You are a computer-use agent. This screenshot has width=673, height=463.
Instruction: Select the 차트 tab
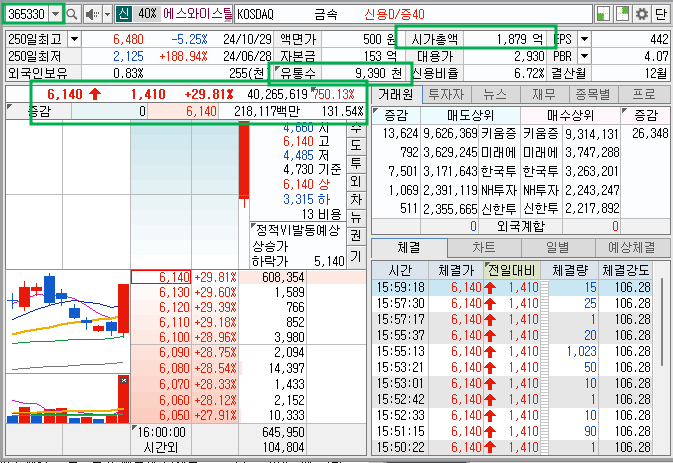[484, 248]
